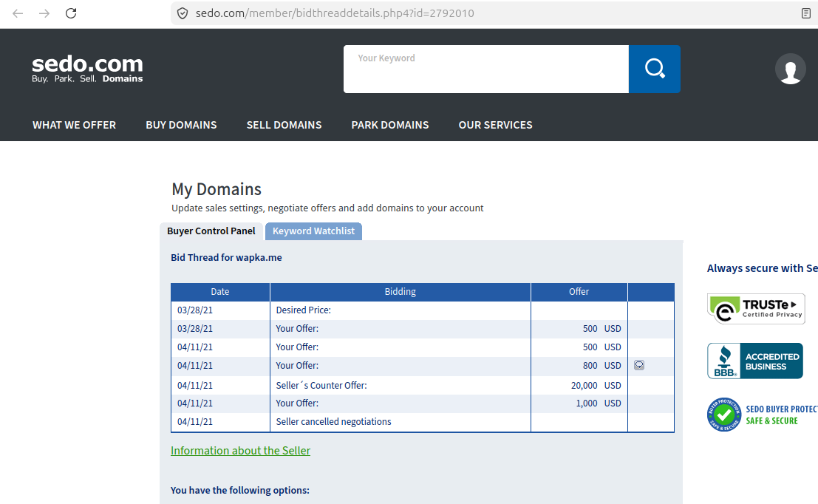Click the Bid Thread for wapka.me heading
818x504 pixels.
pyautogui.click(x=226, y=258)
